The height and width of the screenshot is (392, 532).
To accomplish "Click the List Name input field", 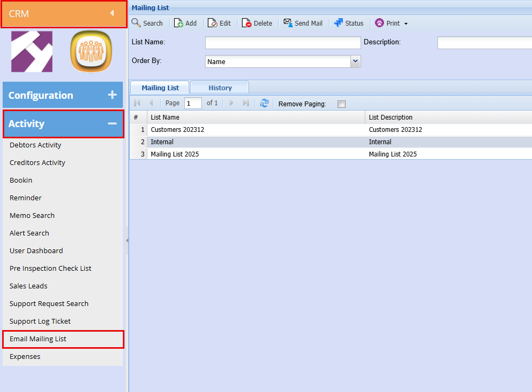I will click(x=283, y=43).
